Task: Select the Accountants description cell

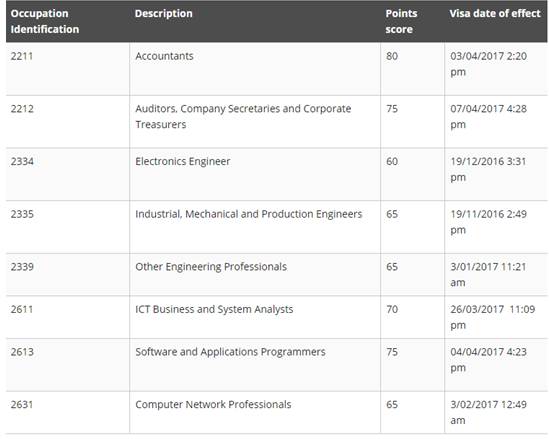Action: (x=164, y=56)
